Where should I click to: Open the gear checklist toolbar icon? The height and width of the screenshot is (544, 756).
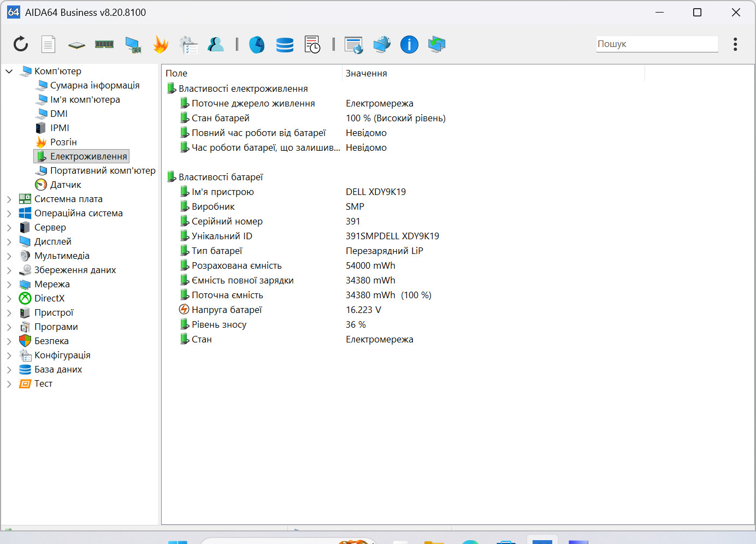coord(188,45)
